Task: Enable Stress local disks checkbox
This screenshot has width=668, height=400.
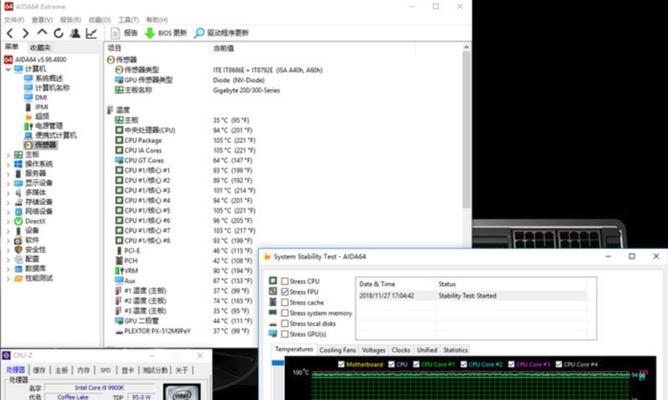Action: [285, 324]
